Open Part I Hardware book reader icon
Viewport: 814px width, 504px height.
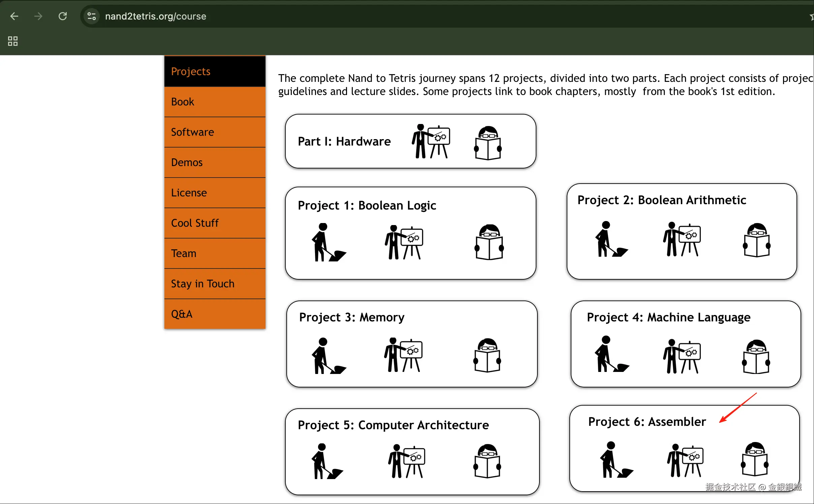(488, 143)
